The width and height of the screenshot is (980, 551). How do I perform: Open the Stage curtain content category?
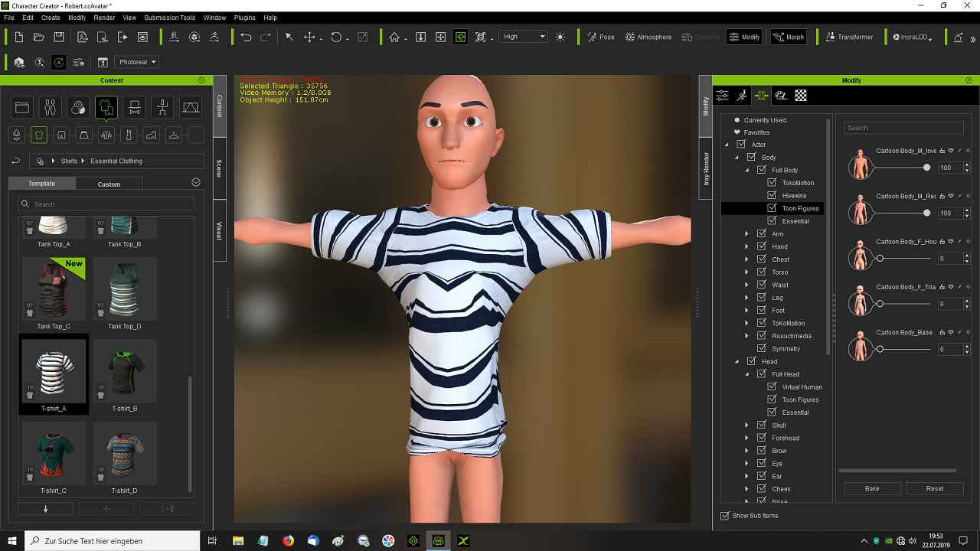[x=190, y=108]
